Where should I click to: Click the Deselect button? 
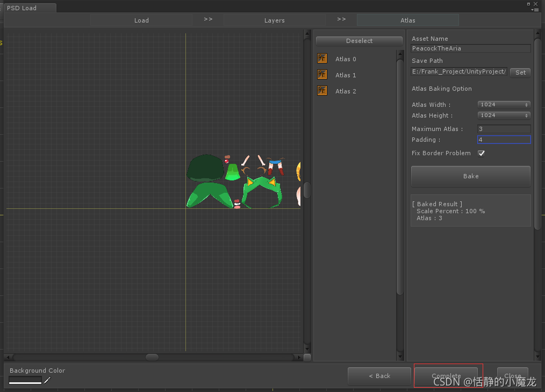pos(360,41)
